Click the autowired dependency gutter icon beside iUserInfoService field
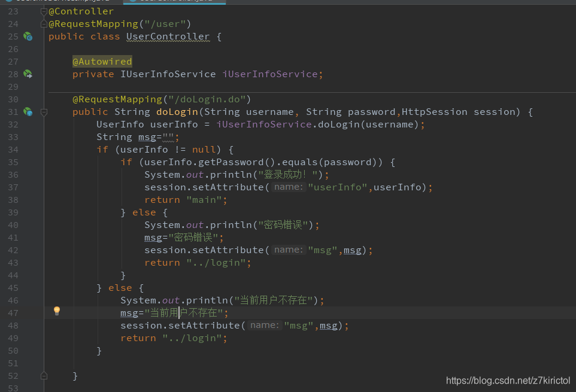Image resolution: width=576 pixels, height=392 pixels. [28, 74]
